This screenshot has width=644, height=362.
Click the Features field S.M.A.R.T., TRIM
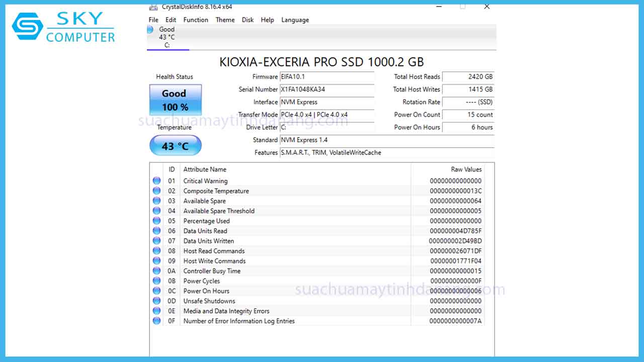point(387,152)
